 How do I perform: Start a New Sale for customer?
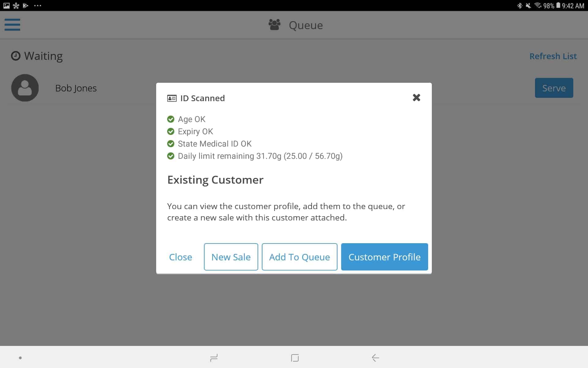[x=231, y=257]
